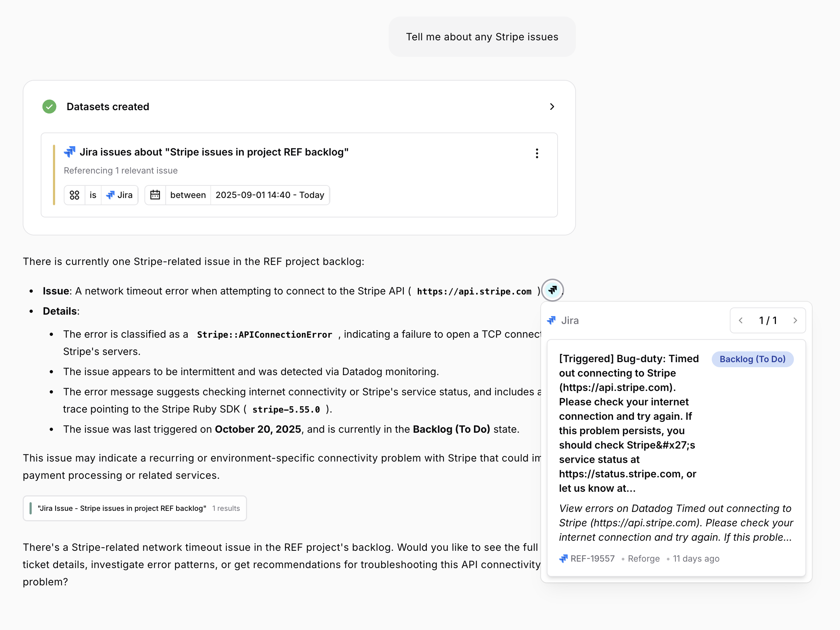Viewport: 840px width, 630px height.
Task: Select the 'is' operator chip in the filter
Action: click(x=93, y=195)
